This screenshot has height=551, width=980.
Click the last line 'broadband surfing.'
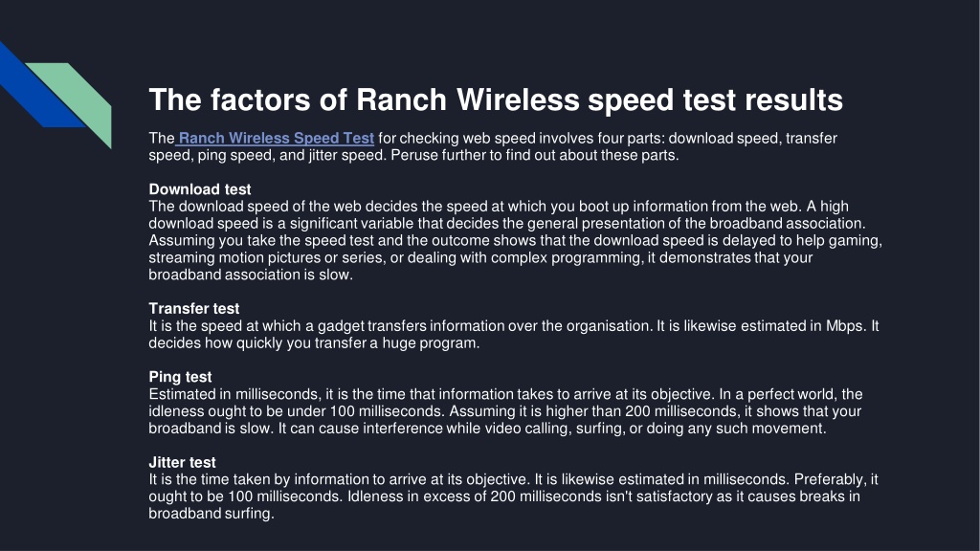(212, 514)
